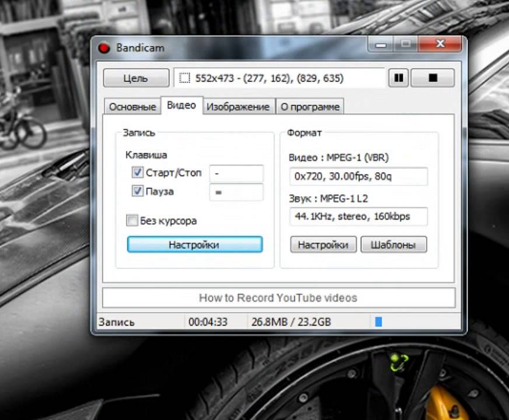
Task: Click the Запись status bar text
Action: (x=116, y=322)
